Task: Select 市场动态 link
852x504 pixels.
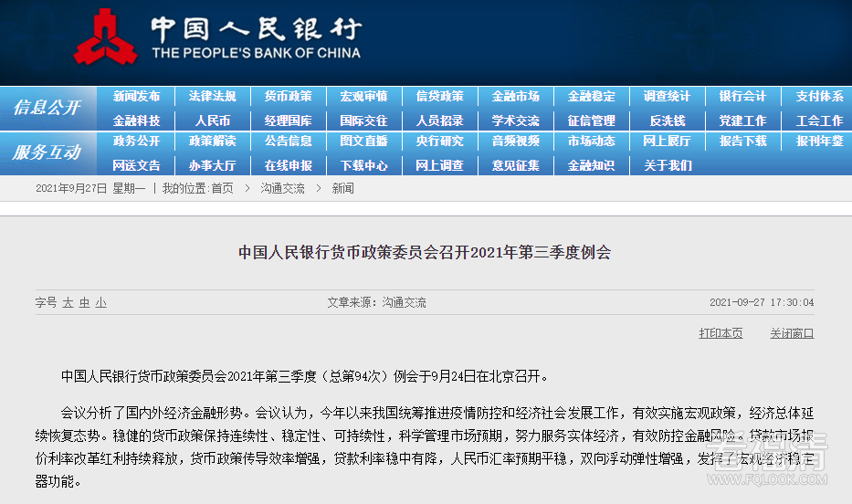Action: click(x=591, y=142)
